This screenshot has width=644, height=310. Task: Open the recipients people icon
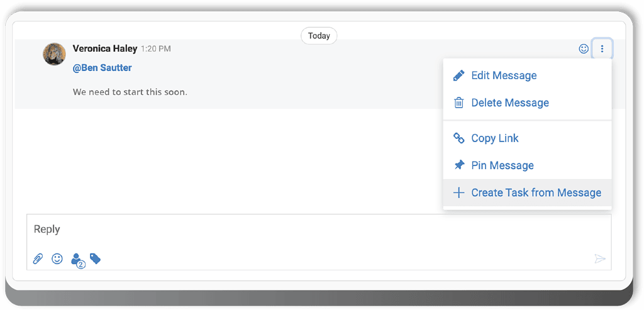coord(76,258)
